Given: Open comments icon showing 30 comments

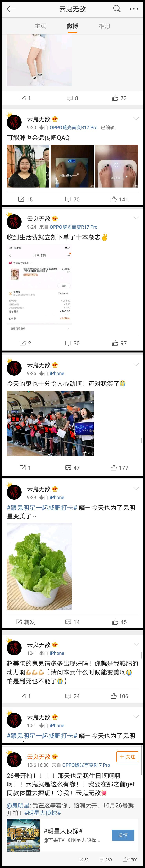Looking at the screenshot, I should [x=72, y=343].
